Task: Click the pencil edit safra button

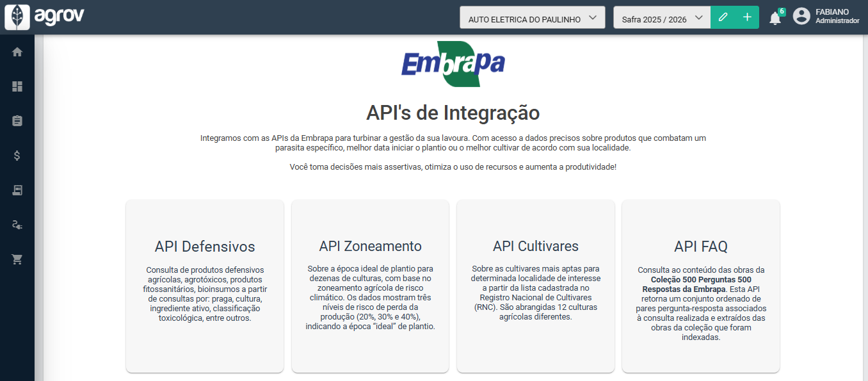Action: pos(723,17)
